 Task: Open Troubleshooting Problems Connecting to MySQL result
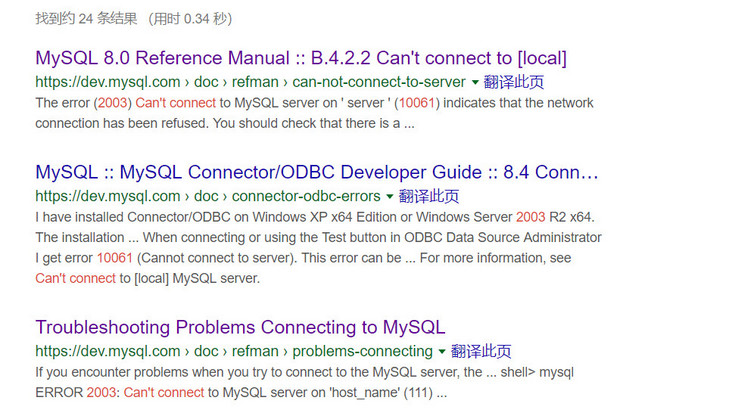tap(240, 327)
